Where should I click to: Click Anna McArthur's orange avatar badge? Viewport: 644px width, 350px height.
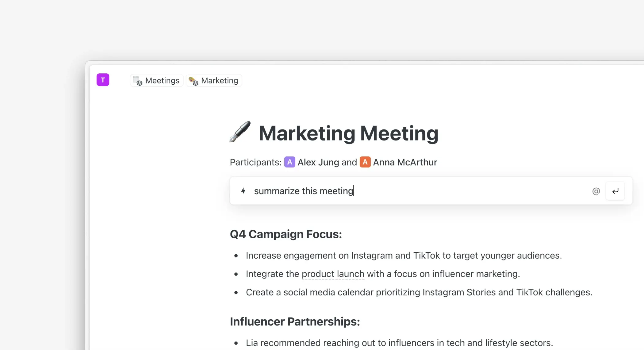pos(365,162)
